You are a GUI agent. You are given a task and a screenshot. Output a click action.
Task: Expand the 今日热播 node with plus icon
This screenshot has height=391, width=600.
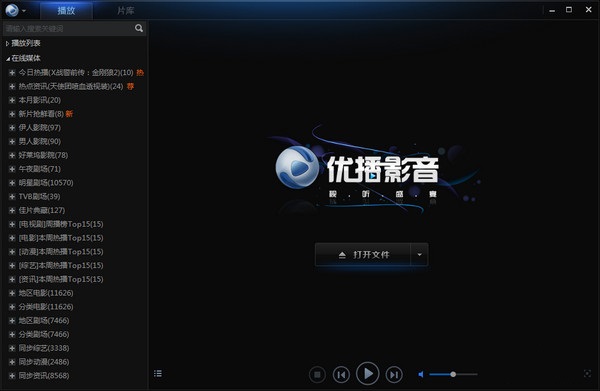tap(12, 72)
